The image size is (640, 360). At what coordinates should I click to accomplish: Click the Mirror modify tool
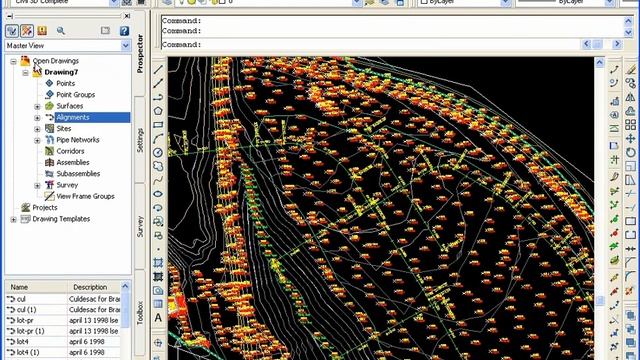click(x=631, y=97)
